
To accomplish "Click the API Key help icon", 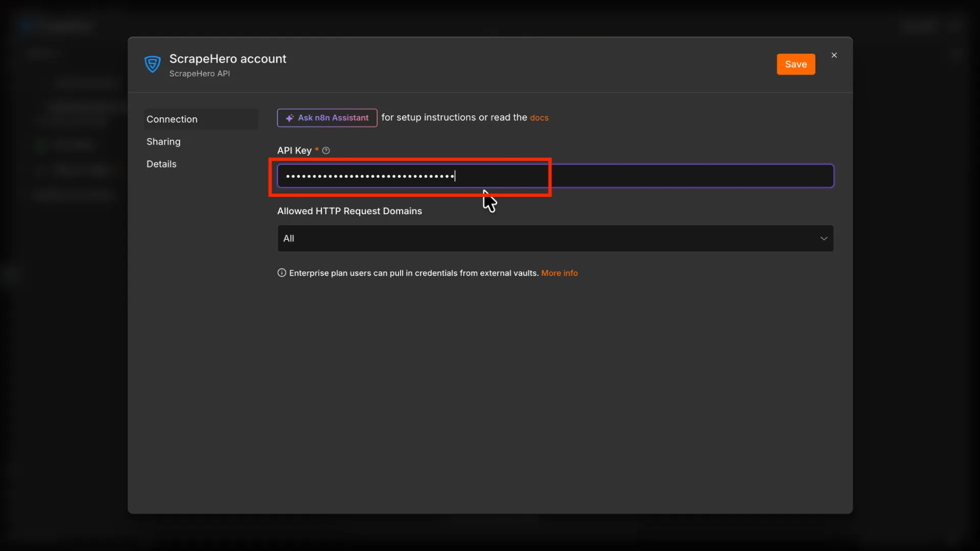I will pos(326,151).
